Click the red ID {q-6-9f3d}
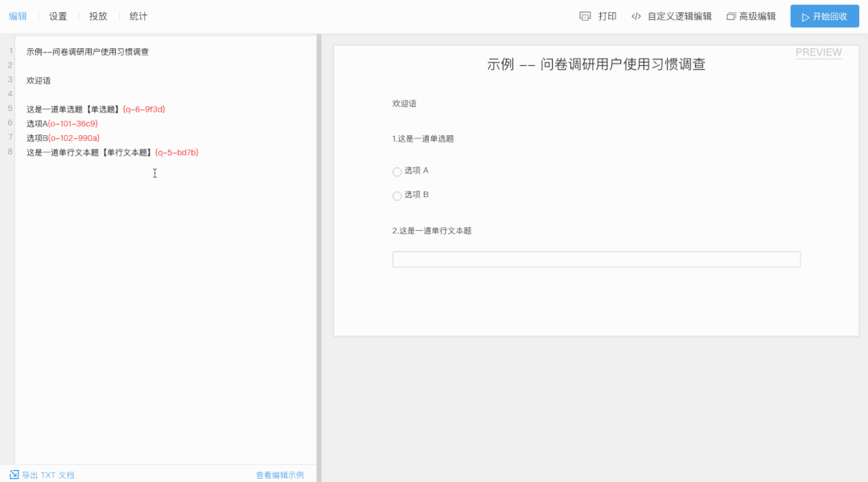Image resolution: width=868 pixels, height=482 pixels. pos(144,109)
